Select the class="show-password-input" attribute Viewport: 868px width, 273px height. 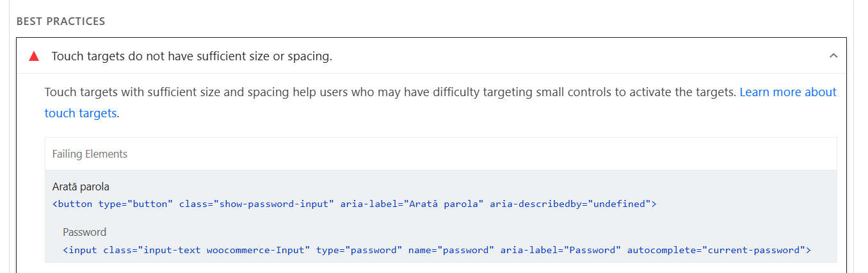[x=257, y=204]
